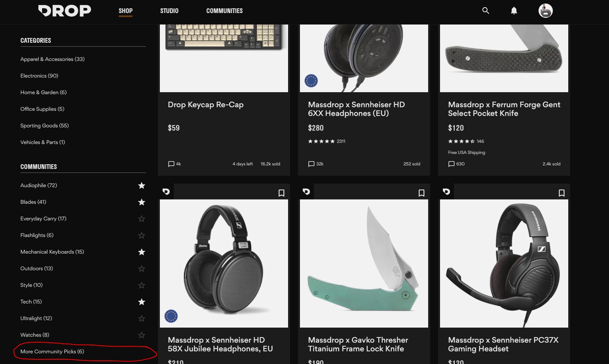The height and width of the screenshot is (364, 609).
Task: Favorite the Everyday Carry community
Action: click(141, 219)
